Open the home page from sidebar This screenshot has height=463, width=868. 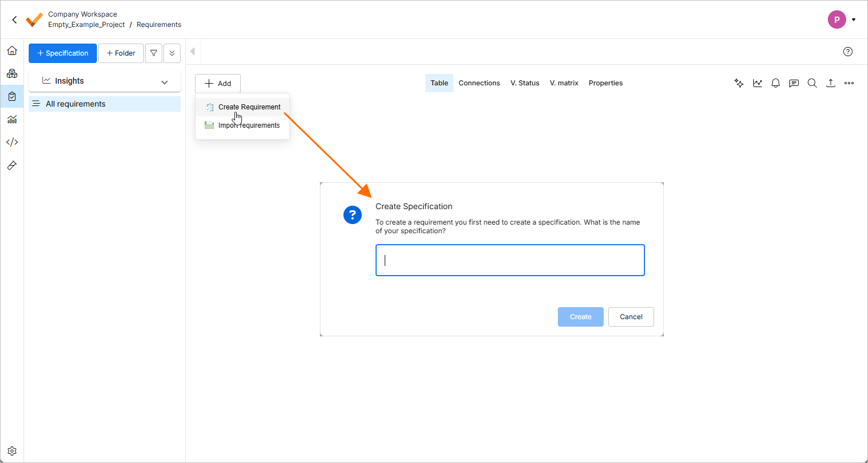[12, 51]
